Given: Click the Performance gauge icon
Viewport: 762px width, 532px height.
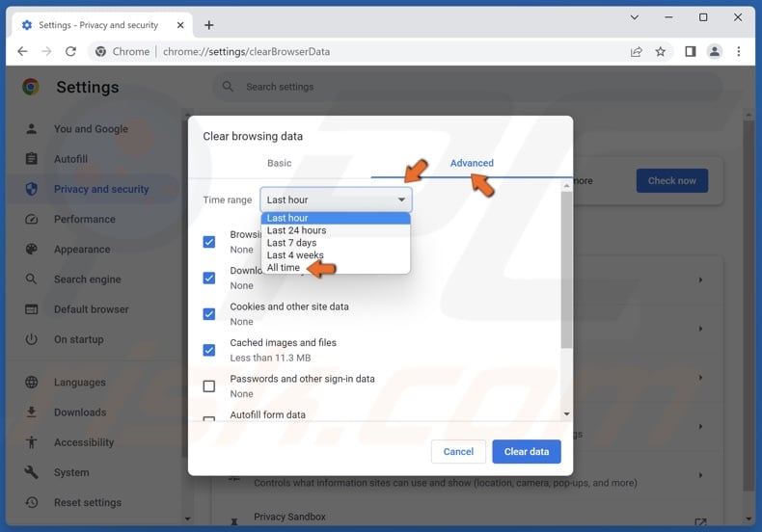Looking at the screenshot, I should click(32, 219).
